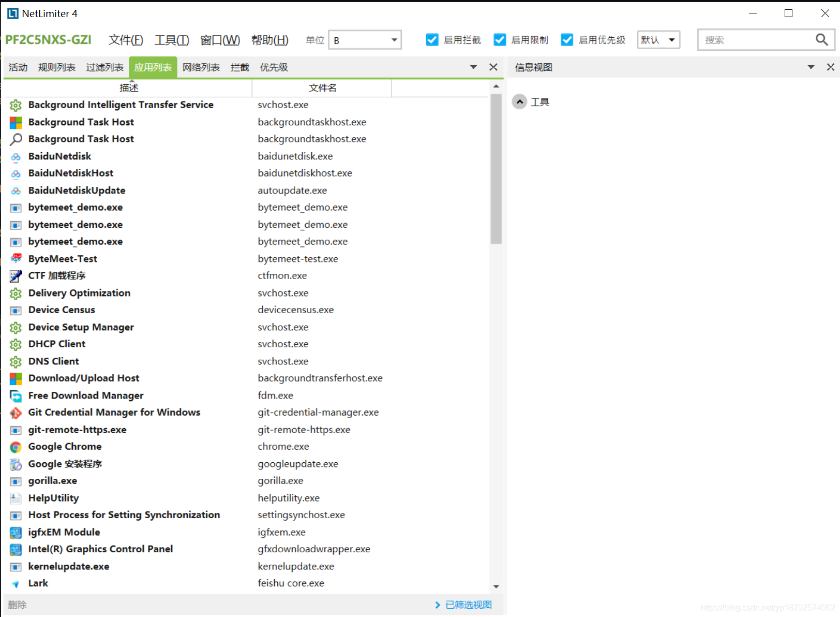
Task: Click the git-remote-https.exe row icon
Action: pyautogui.click(x=16, y=430)
